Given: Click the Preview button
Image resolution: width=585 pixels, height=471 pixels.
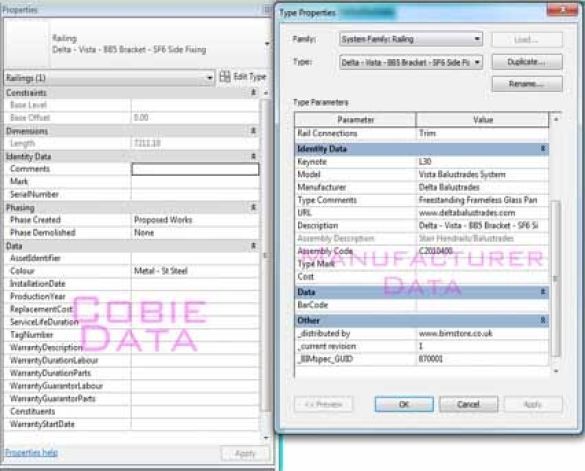Looking at the screenshot, I should (x=323, y=404).
